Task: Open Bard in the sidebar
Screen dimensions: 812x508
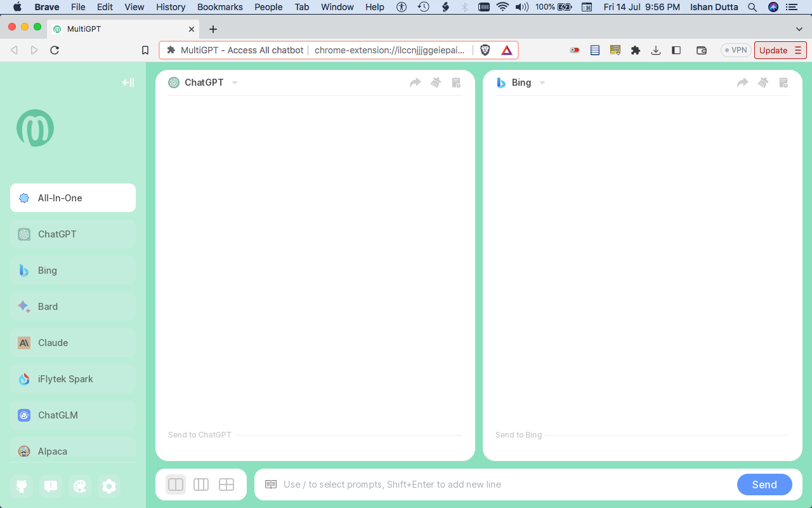Action: tap(73, 307)
